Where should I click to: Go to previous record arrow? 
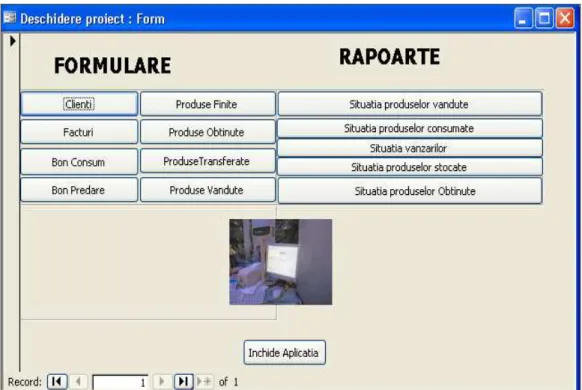tap(78, 381)
